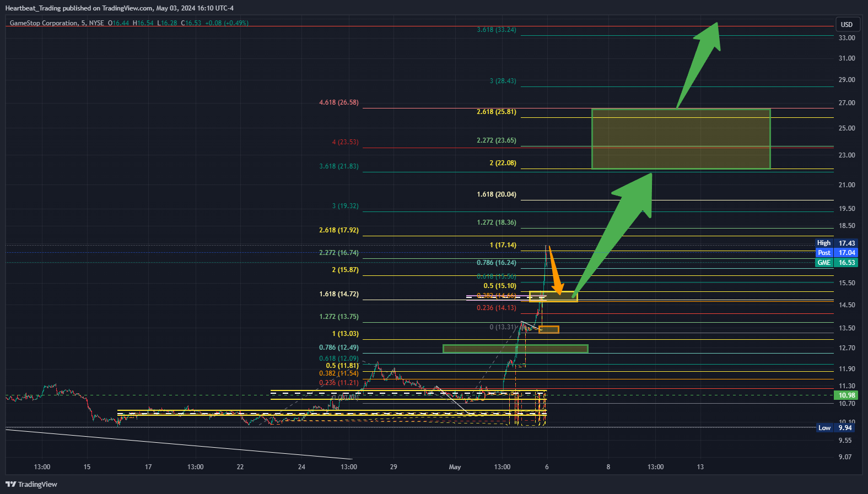Click the GameStop Corporation, 5, NYSE symbol title
The width and height of the screenshot is (868, 494).
[57, 23]
